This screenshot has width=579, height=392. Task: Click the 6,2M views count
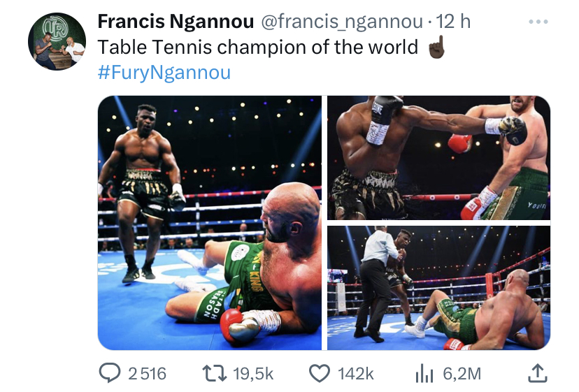click(x=462, y=374)
